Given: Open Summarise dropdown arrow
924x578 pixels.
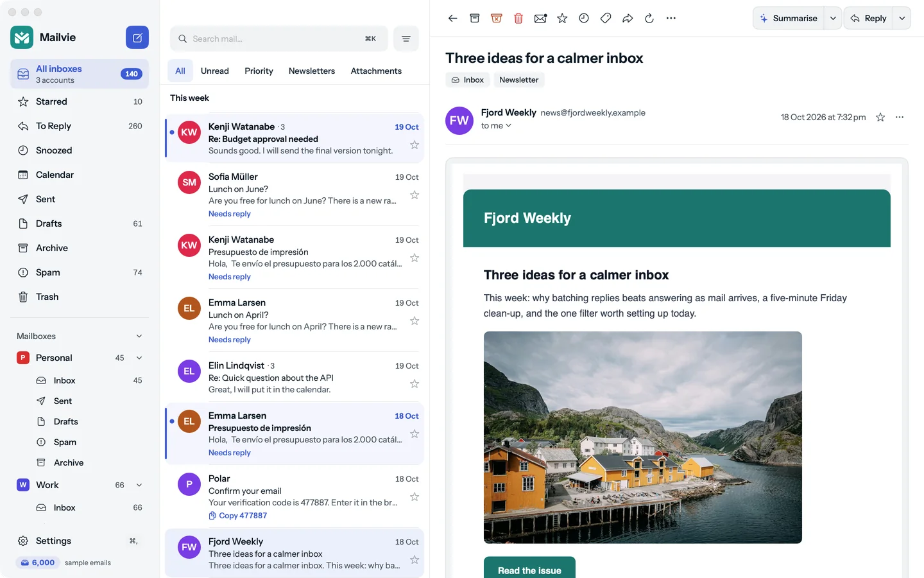Looking at the screenshot, I should [833, 18].
